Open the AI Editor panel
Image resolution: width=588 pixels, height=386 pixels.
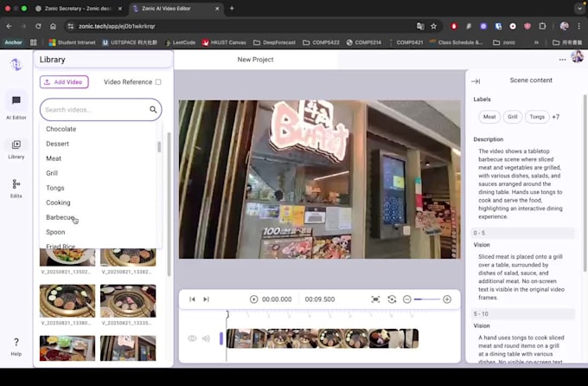tap(16, 106)
